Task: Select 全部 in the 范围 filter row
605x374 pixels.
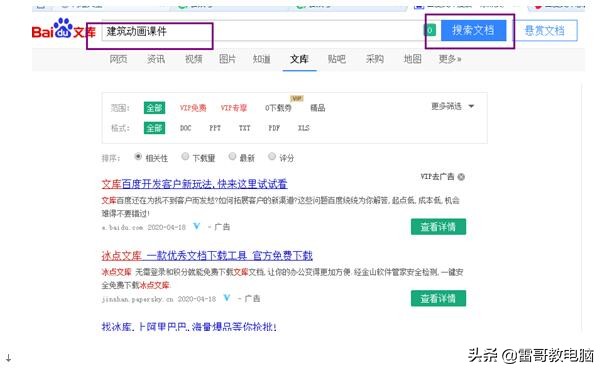Action: click(x=154, y=108)
